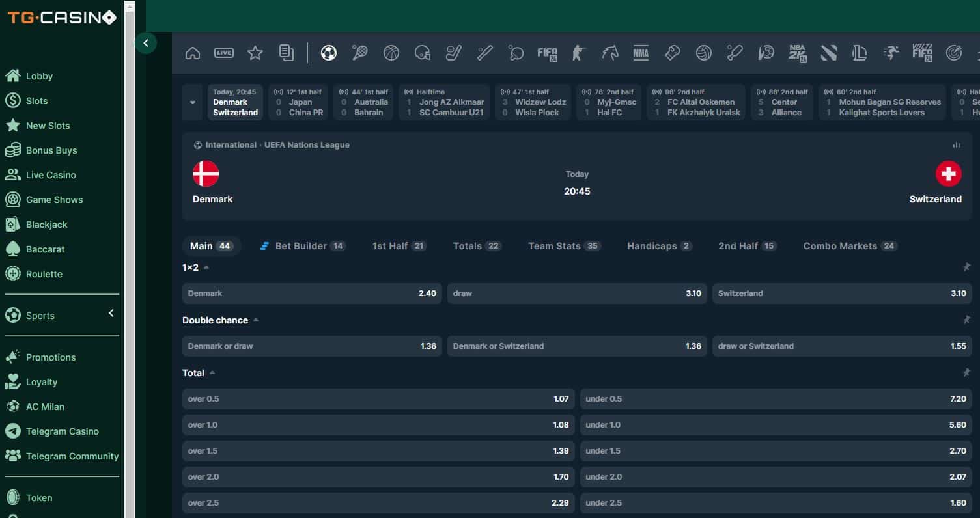
Task: Click the UEFA Nations League breadcrumb
Action: (x=307, y=145)
